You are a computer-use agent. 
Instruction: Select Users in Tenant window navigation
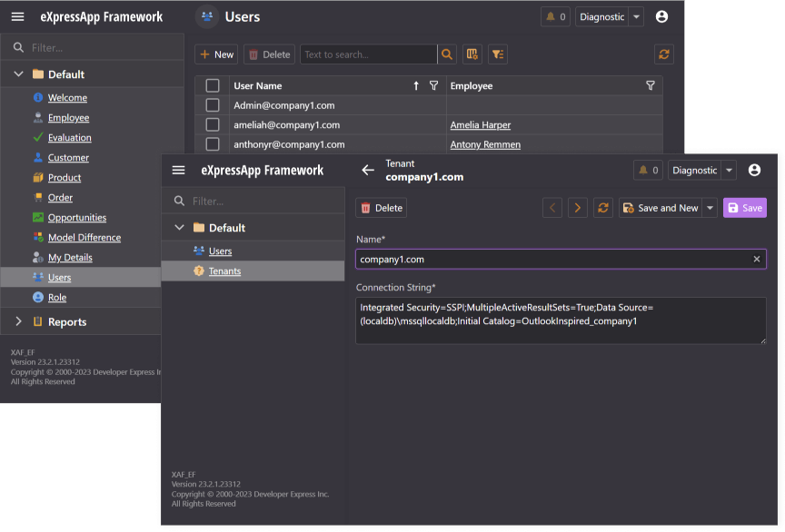click(x=220, y=251)
